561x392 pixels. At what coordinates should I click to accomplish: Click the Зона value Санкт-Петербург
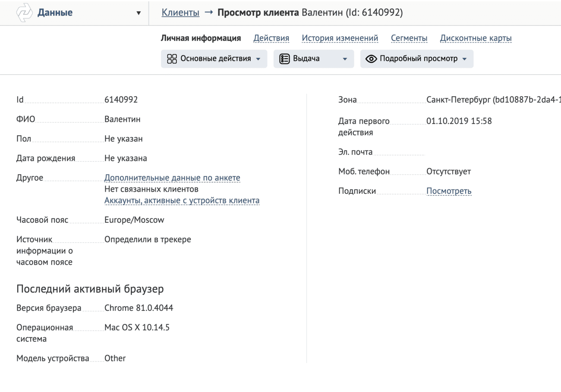494,100
